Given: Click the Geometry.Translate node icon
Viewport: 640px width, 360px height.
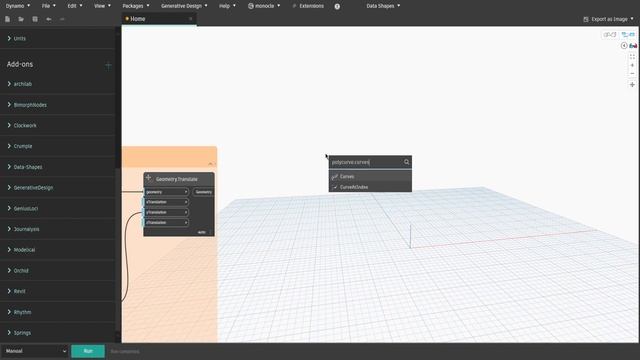Looking at the screenshot, I should [x=149, y=178].
